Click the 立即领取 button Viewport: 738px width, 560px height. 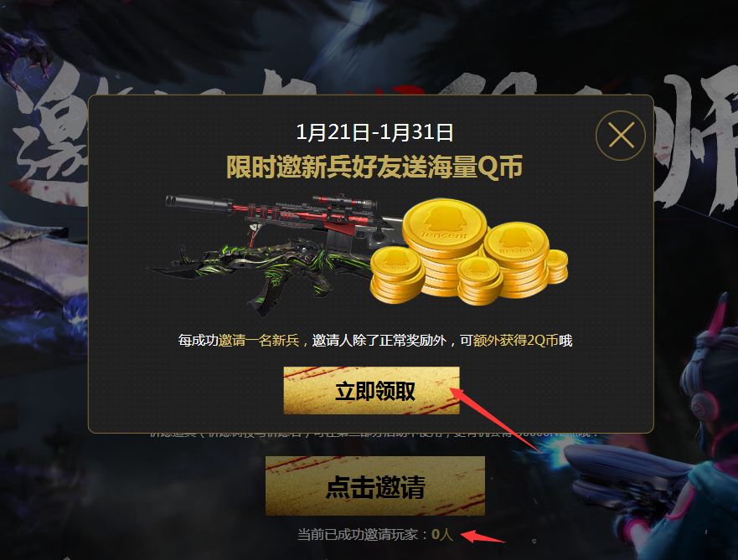[371, 390]
